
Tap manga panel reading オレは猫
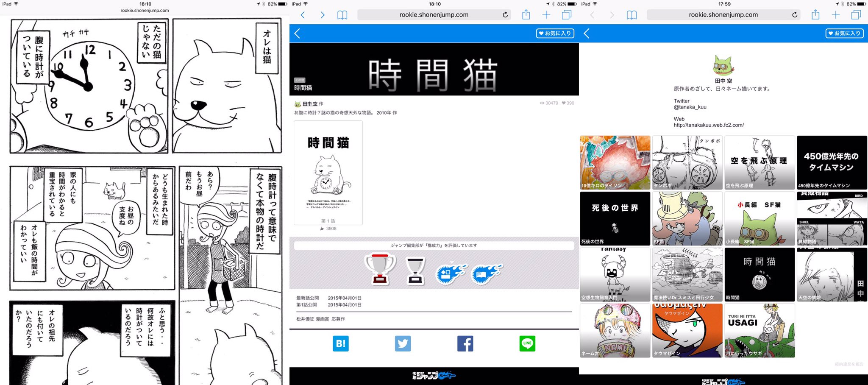coord(227,86)
